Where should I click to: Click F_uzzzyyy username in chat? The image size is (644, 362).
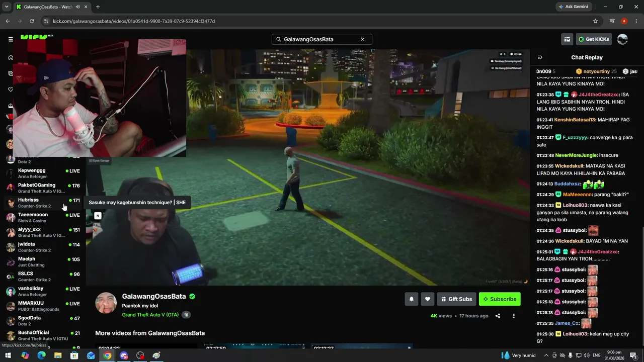pyautogui.click(x=575, y=137)
